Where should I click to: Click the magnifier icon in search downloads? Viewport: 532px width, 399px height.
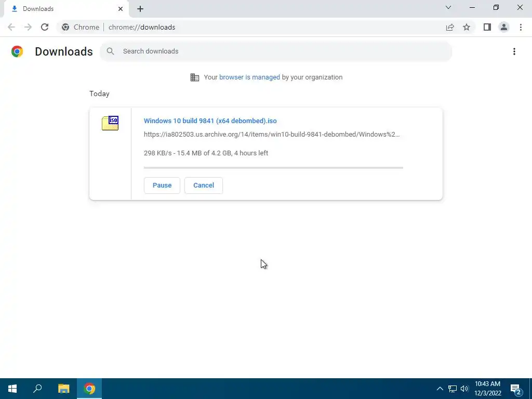point(110,51)
